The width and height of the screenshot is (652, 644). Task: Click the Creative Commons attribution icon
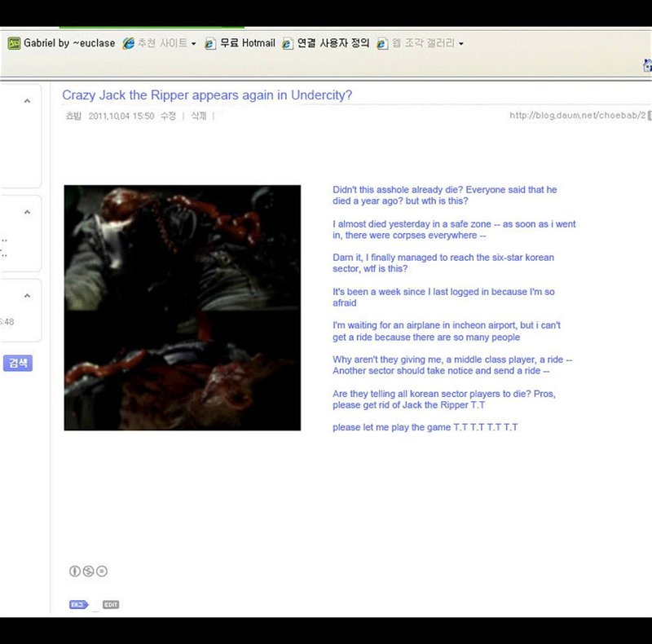(x=75, y=571)
